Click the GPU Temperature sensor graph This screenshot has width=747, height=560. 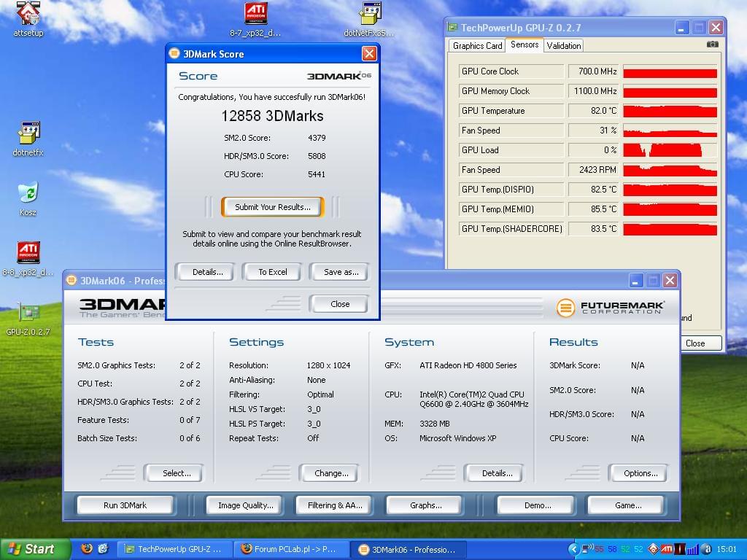[x=670, y=111]
